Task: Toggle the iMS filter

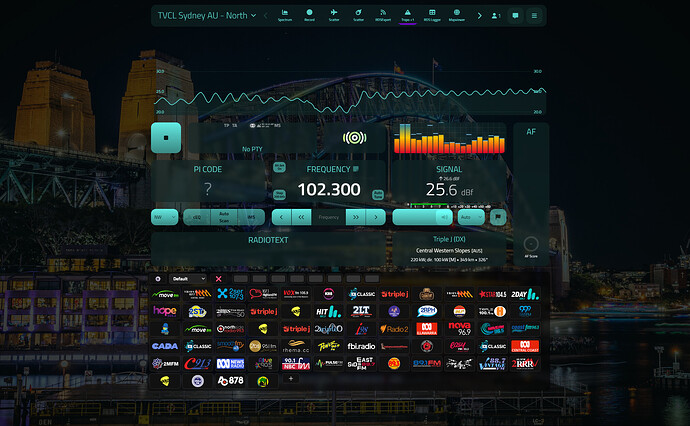Action: tap(251, 217)
